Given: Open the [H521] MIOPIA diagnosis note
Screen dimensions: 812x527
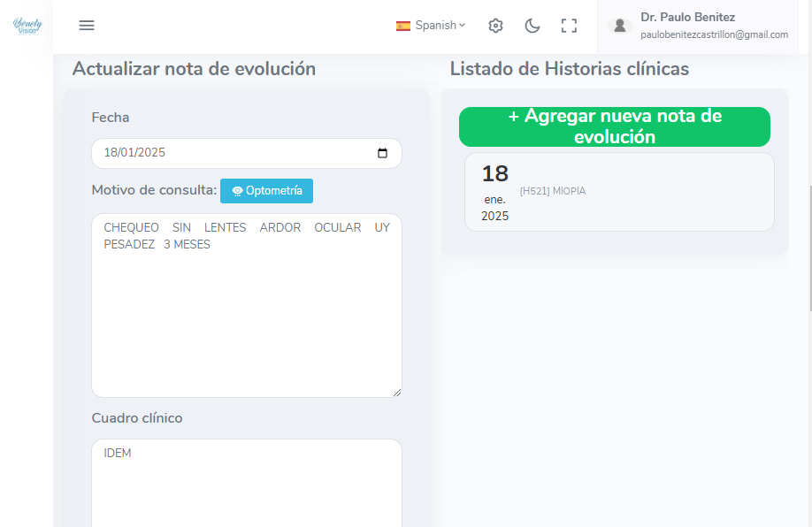Looking at the screenshot, I should (x=553, y=191).
